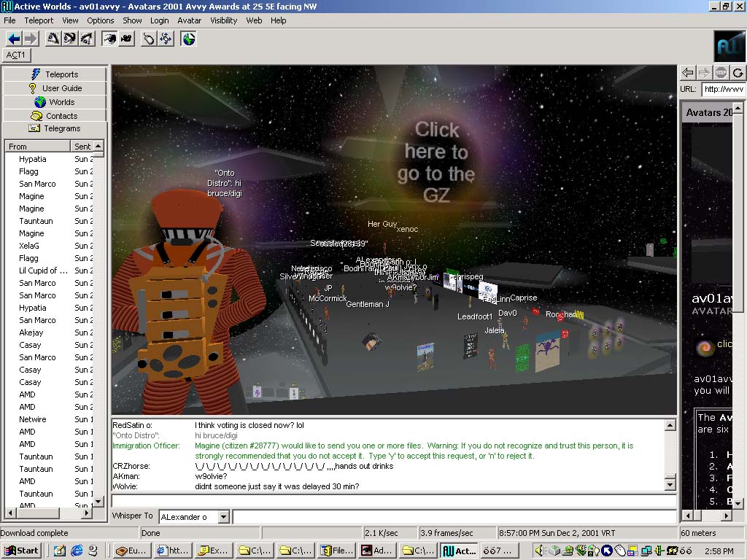Viewport: 747px width, 560px height.
Task: Open the Visibility menu
Action: click(x=224, y=20)
